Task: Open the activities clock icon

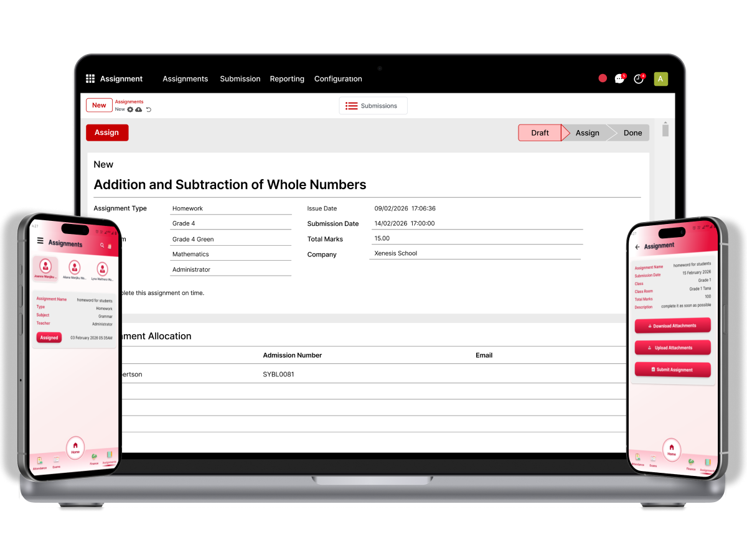Action: click(x=638, y=79)
